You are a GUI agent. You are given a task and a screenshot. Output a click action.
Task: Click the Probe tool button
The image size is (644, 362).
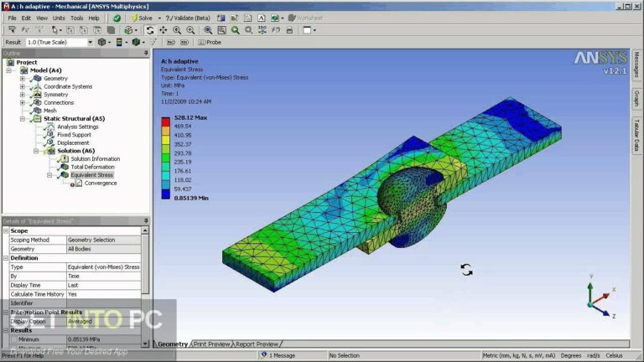tap(210, 42)
